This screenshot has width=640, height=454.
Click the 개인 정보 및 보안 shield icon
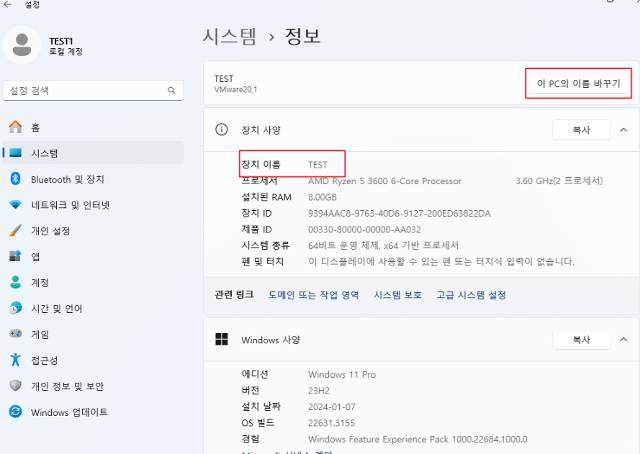coord(16,385)
